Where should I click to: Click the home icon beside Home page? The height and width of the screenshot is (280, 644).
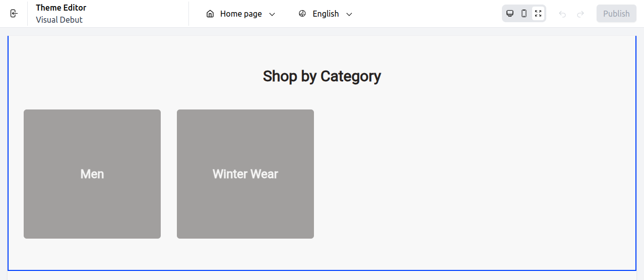210,14
